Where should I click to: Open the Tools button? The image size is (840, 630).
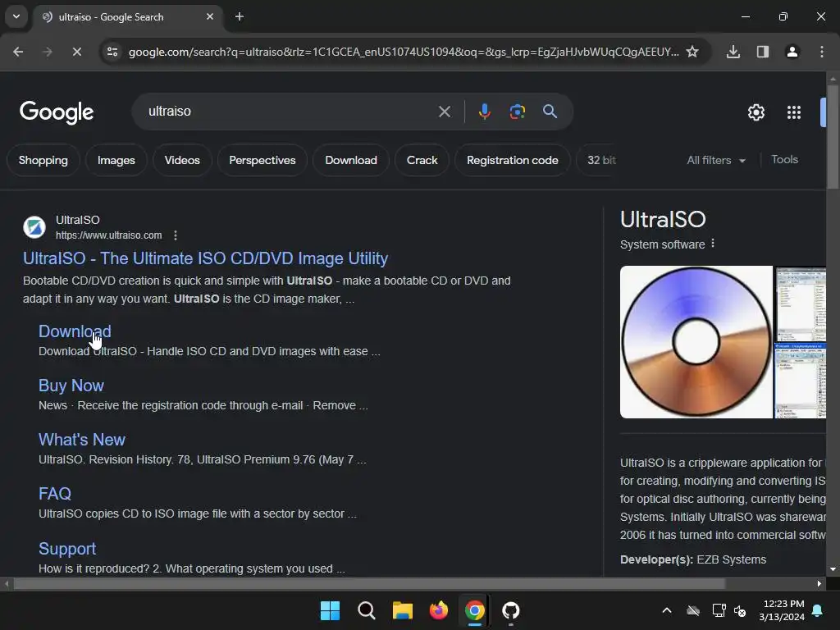(784, 160)
